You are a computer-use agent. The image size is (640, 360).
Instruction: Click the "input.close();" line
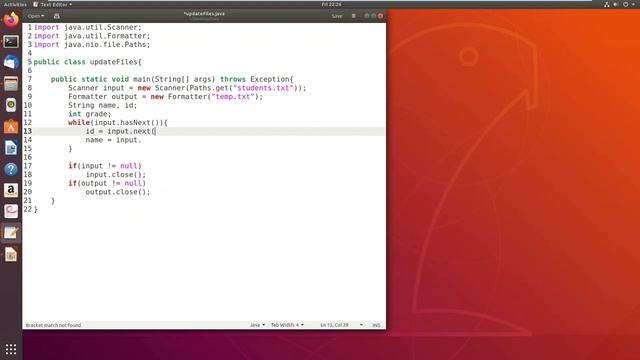point(116,175)
